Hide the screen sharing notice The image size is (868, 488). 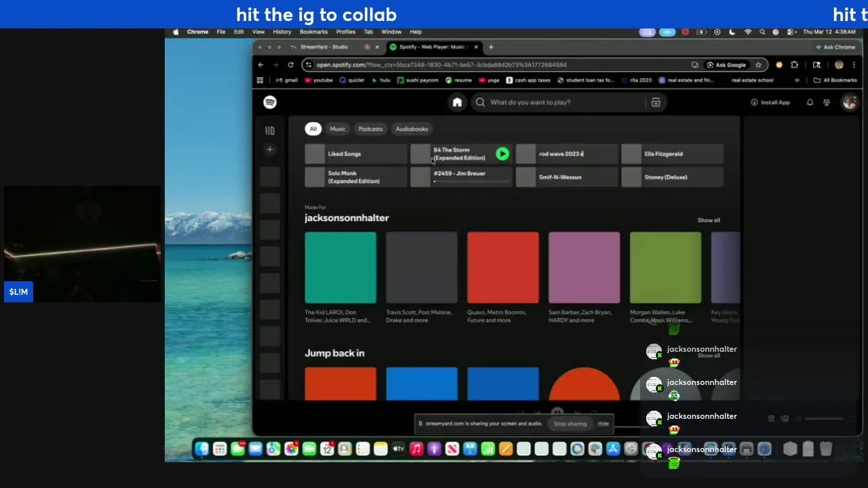point(603,424)
